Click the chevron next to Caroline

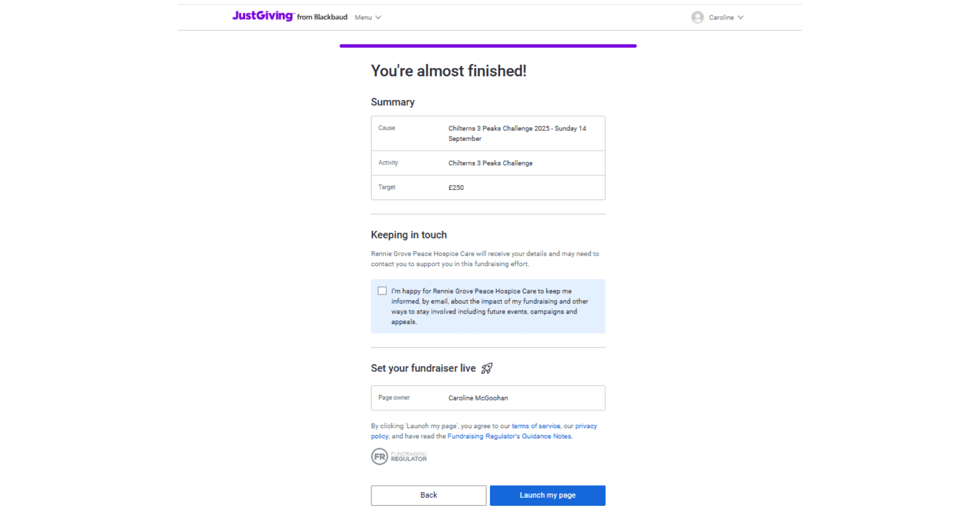[x=741, y=17]
